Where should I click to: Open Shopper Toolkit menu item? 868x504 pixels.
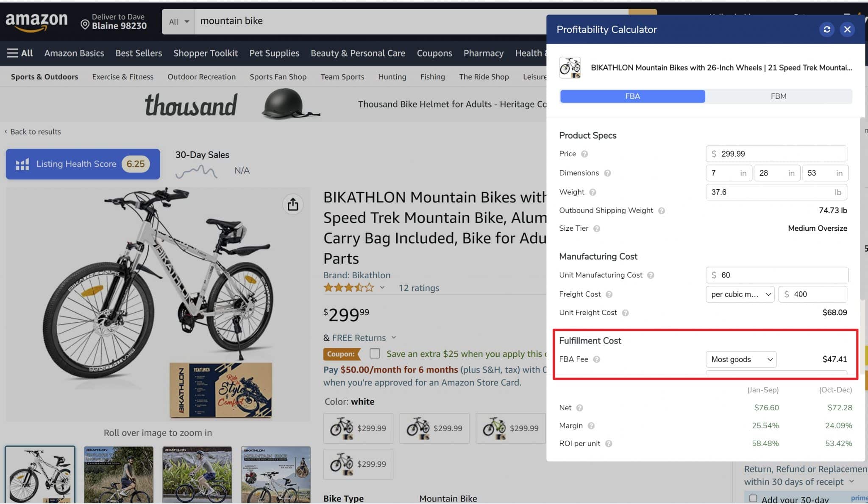(206, 53)
